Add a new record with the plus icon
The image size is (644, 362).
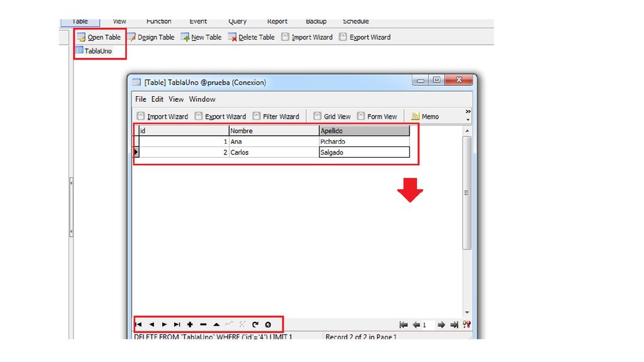click(190, 325)
